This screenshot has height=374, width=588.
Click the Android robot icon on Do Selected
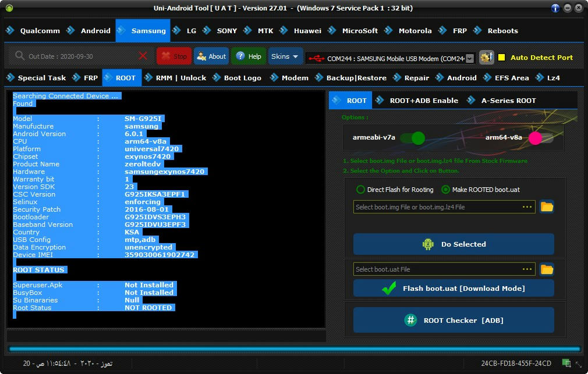point(428,244)
